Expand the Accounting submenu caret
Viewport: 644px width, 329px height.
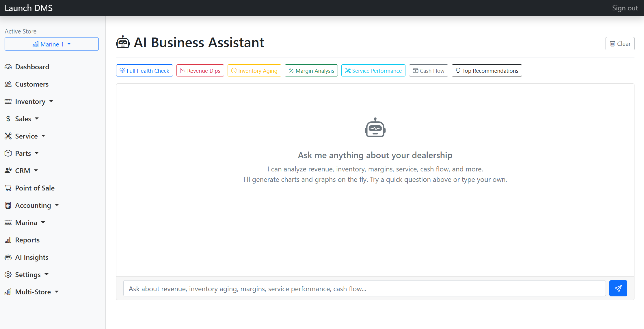click(57, 205)
